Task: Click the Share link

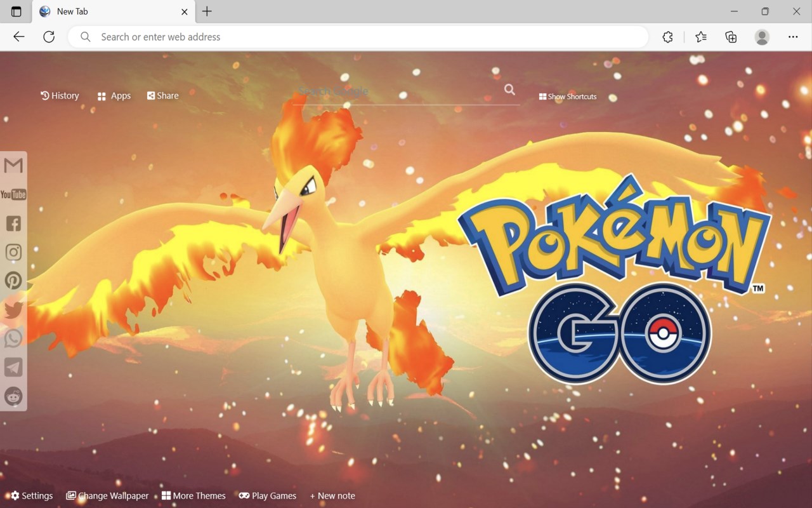Action: [163, 96]
